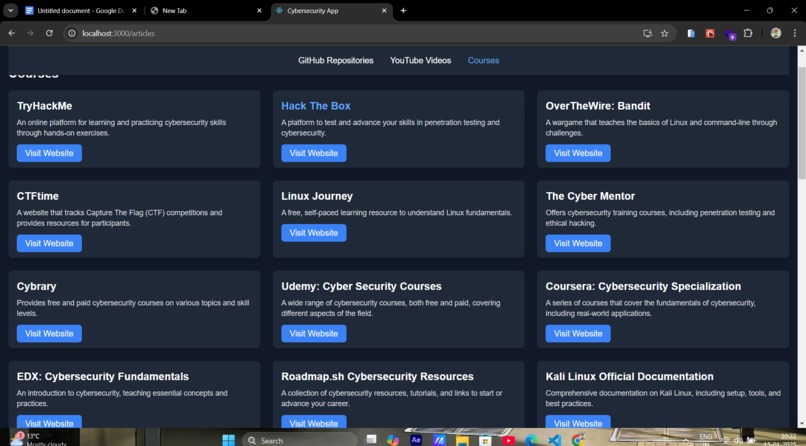The width and height of the screenshot is (806, 446).
Task: Open the tab search dropdown arrow
Action: (x=10, y=10)
